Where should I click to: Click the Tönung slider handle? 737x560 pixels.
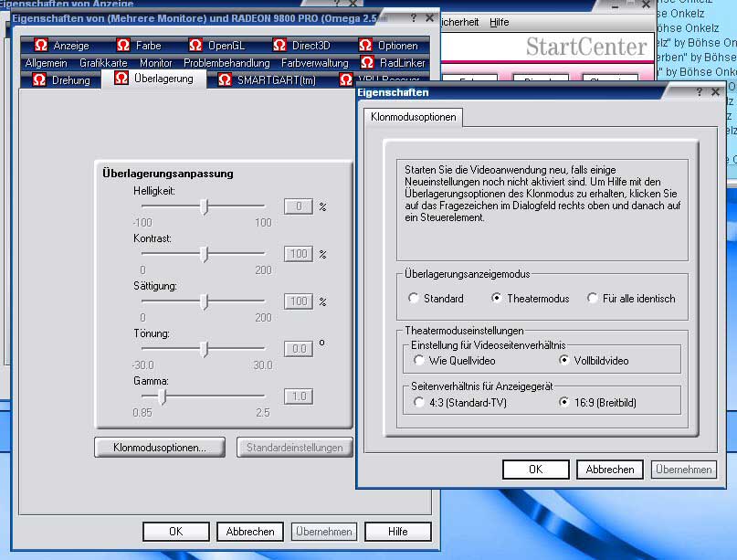click(x=204, y=349)
